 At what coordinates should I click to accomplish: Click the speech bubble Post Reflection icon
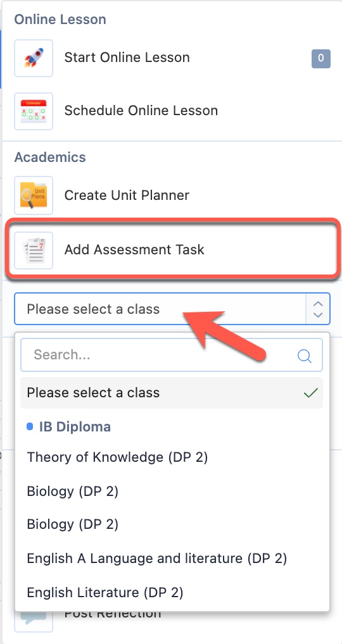(34, 621)
